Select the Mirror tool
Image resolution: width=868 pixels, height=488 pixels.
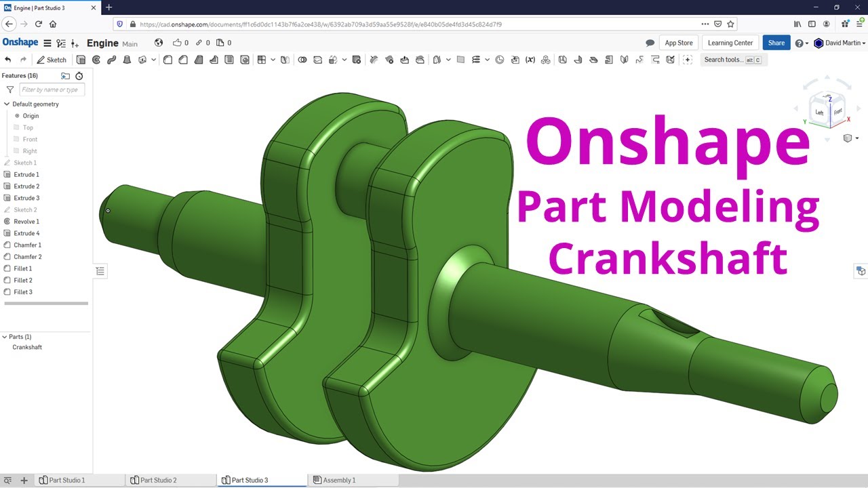285,60
